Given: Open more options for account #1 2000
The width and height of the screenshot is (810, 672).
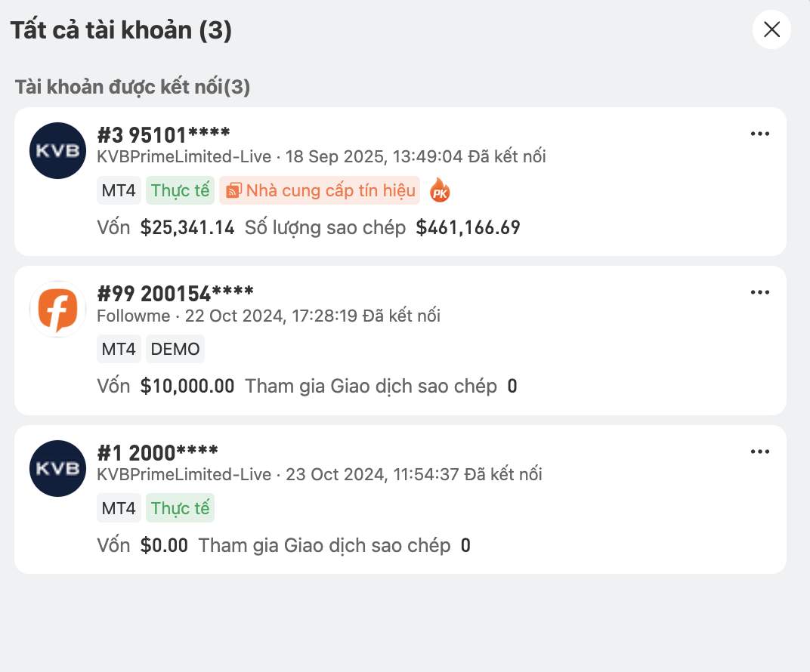Looking at the screenshot, I should [759, 452].
